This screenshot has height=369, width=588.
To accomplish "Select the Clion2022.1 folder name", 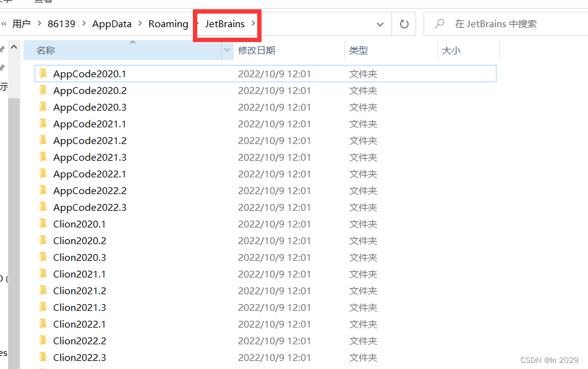I will coord(80,324).
